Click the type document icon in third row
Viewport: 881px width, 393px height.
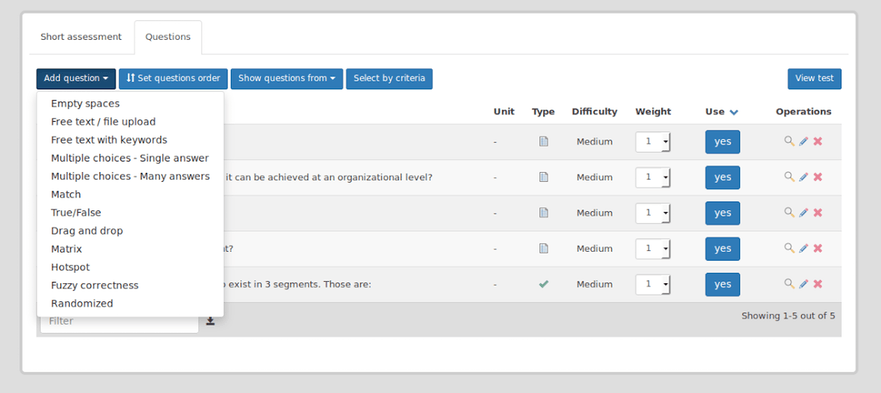click(x=543, y=213)
